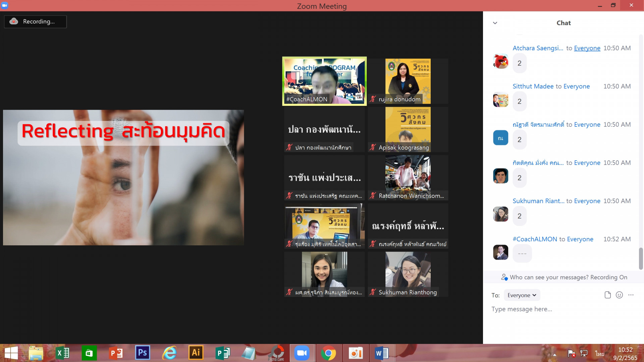644x362 pixels.
Task: Open File Explorer from taskbar
Action: point(36,353)
